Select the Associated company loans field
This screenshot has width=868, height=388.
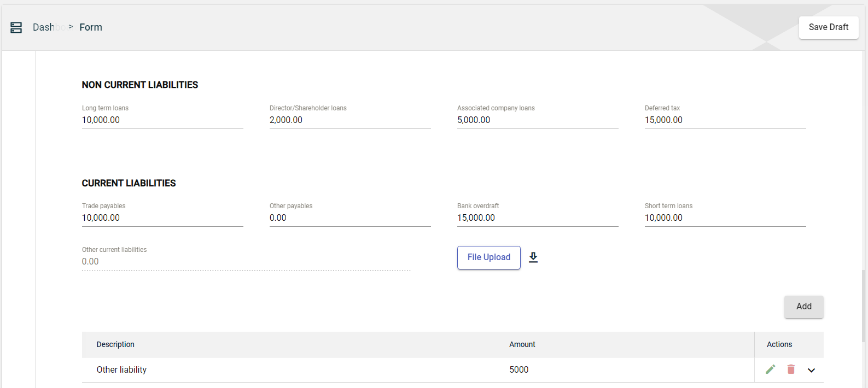point(537,120)
